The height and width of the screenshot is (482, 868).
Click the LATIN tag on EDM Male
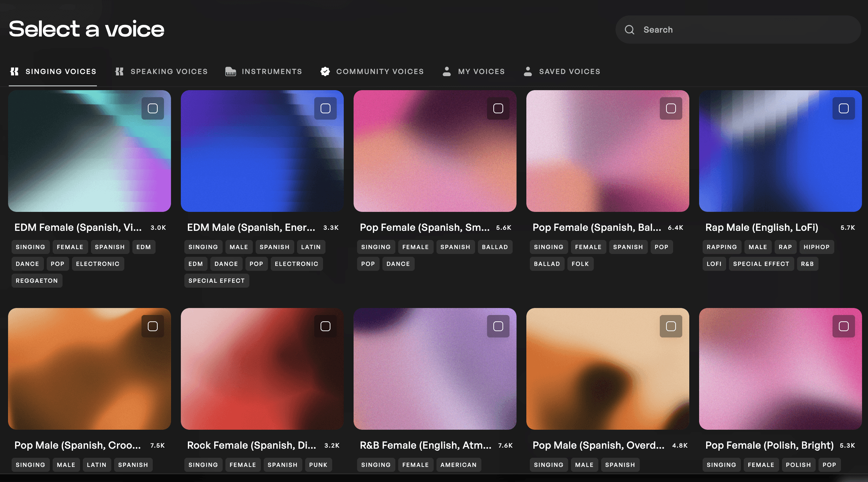click(311, 247)
